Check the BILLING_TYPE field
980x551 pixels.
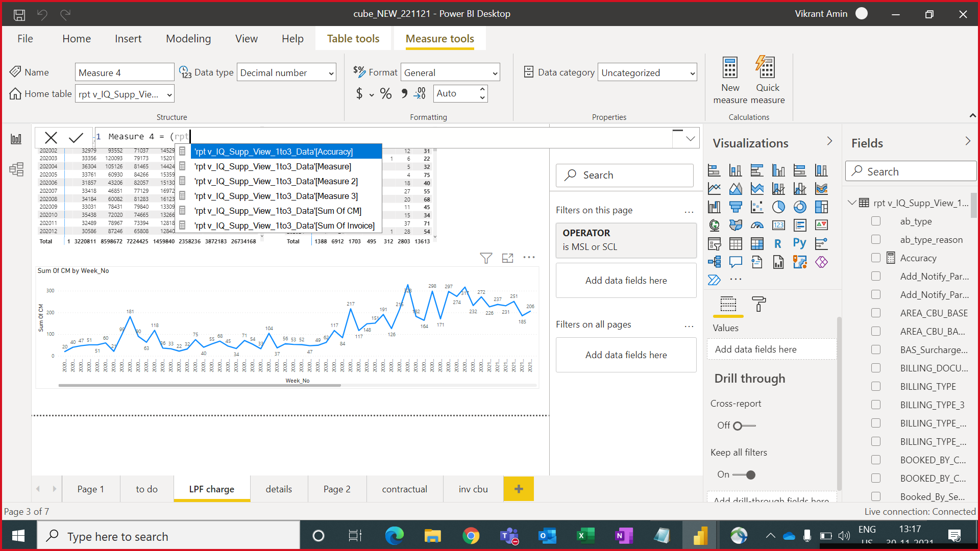(x=876, y=386)
